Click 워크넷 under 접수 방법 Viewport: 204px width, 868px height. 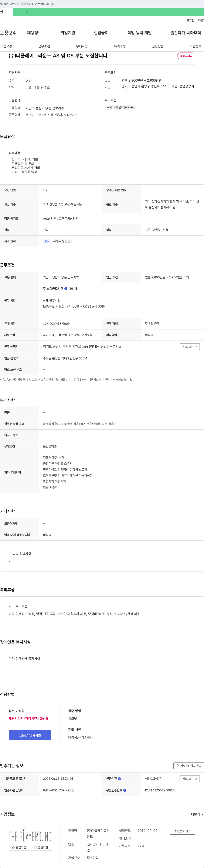pos(73,718)
